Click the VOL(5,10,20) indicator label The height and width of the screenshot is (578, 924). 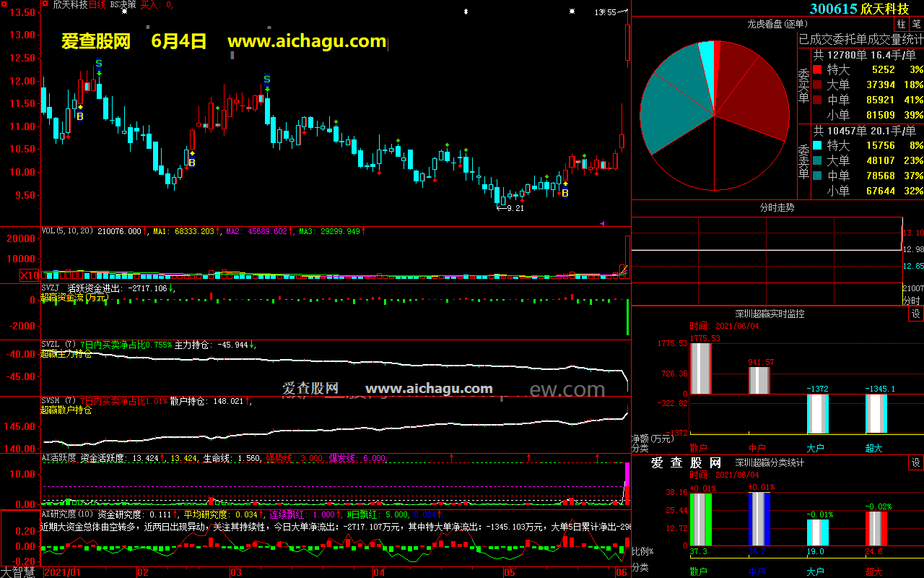tap(69, 232)
